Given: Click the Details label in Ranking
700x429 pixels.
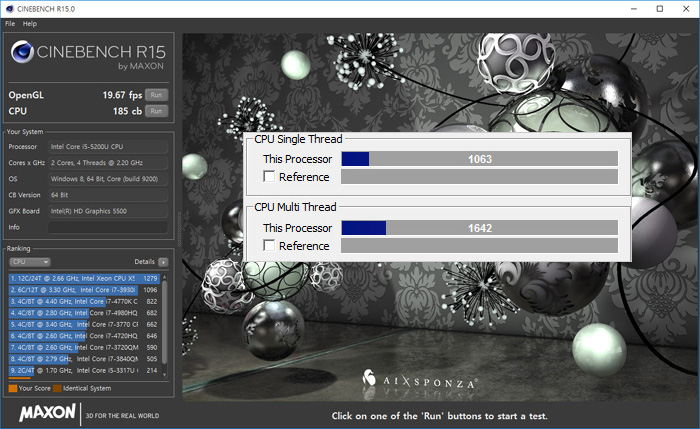Looking at the screenshot, I should click(144, 262).
